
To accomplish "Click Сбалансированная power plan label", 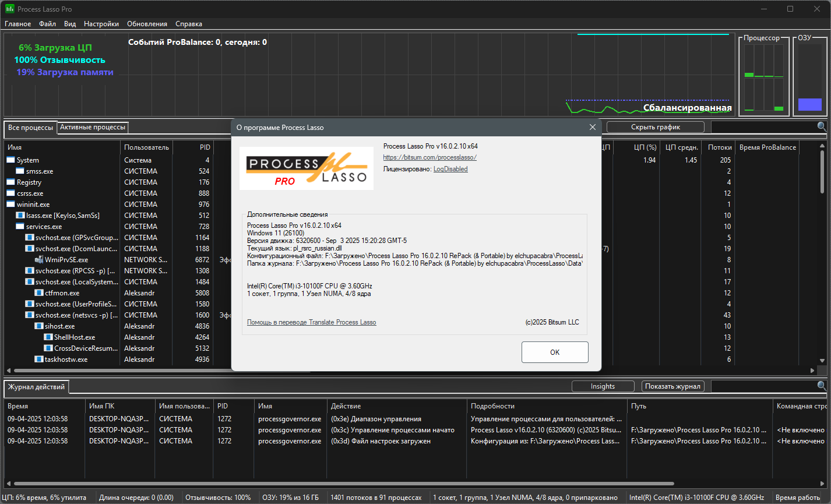I will [x=687, y=108].
